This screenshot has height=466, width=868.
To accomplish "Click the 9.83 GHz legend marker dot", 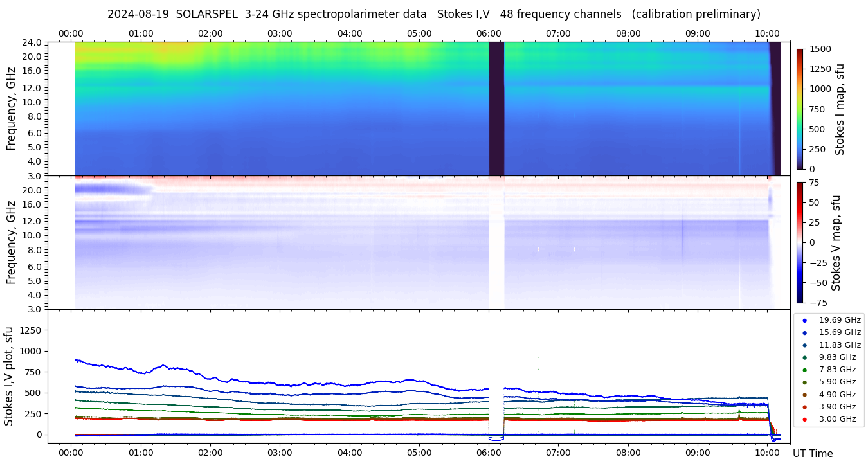I will pyautogui.click(x=804, y=357).
